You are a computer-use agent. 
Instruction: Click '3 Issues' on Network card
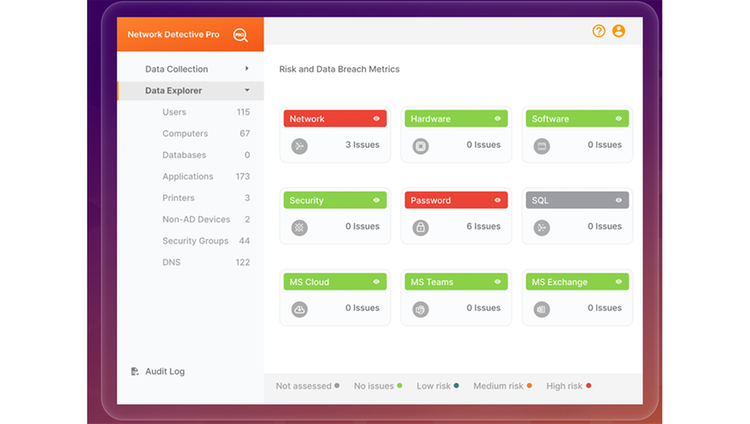tap(362, 145)
